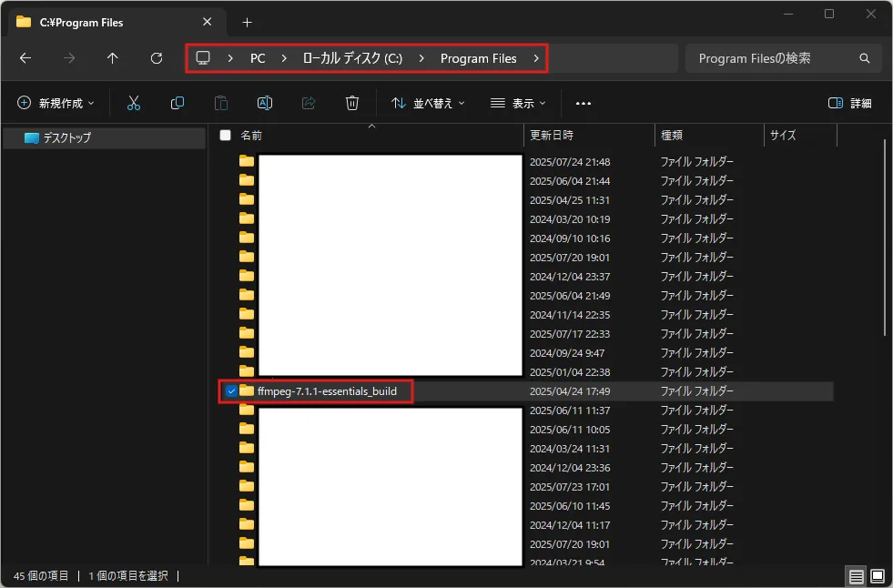This screenshot has width=893, height=588.
Task: Go forward with the right arrow button
Action: 69,58
